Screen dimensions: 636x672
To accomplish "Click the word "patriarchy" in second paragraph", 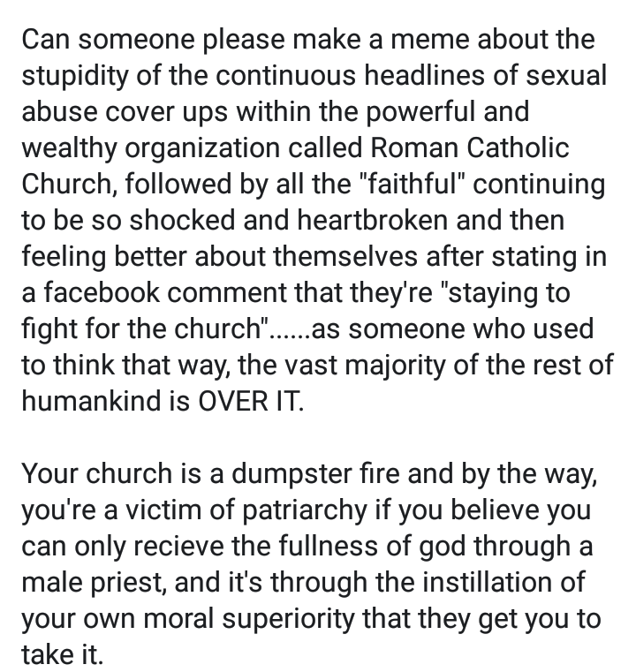I will pyautogui.click(x=305, y=510).
